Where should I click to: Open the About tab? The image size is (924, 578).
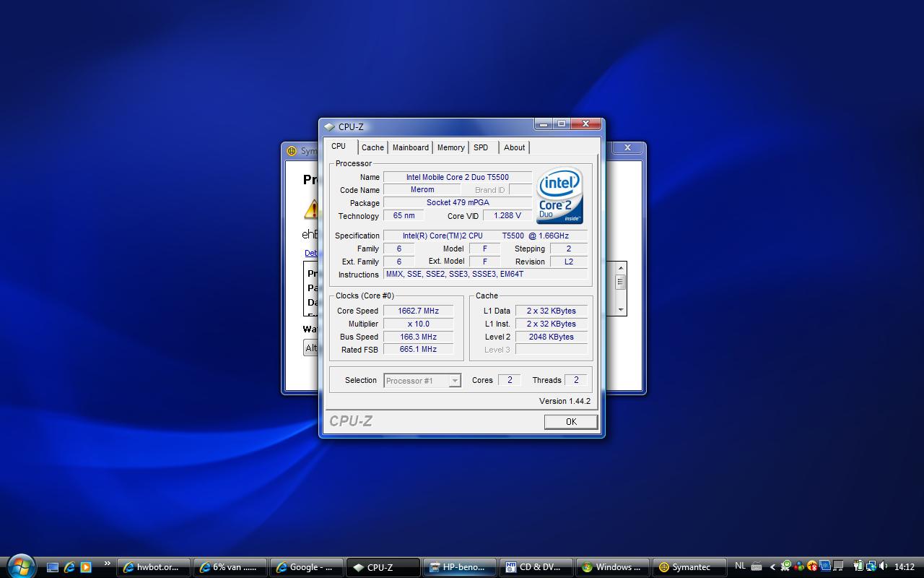click(514, 147)
